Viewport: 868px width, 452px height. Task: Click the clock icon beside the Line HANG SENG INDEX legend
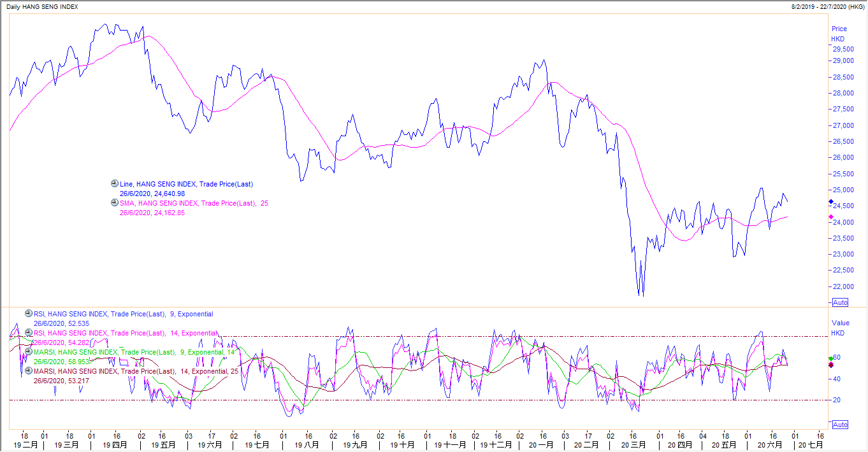[x=115, y=183]
